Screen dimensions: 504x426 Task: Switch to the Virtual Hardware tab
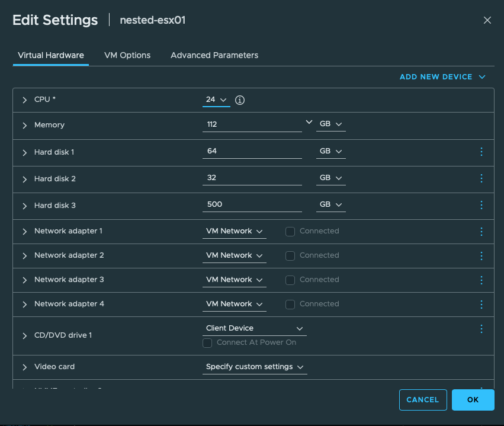(51, 55)
